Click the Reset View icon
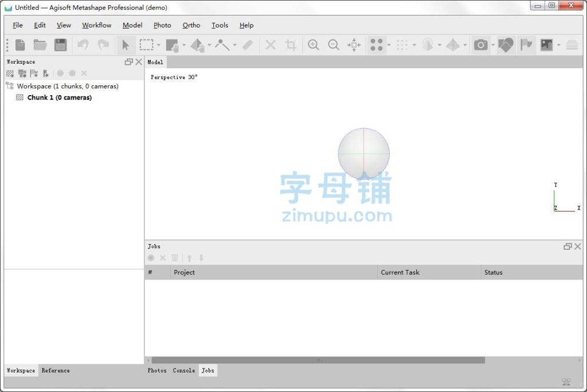 (x=354, y=45)
